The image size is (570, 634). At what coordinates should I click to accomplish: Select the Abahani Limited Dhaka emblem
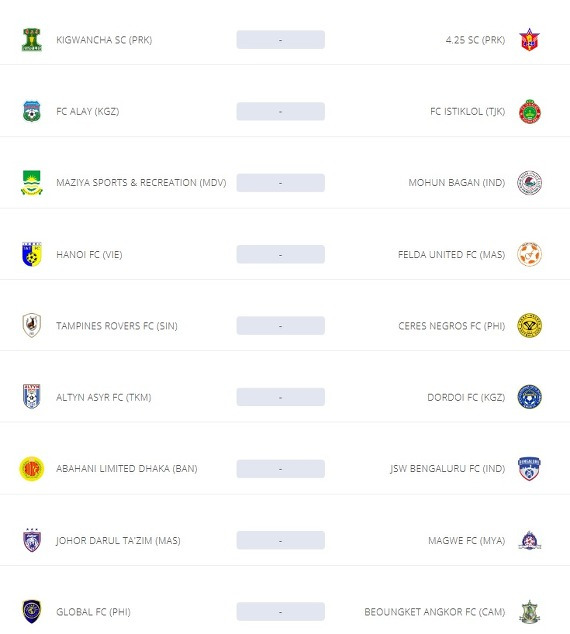click(32, 469)
